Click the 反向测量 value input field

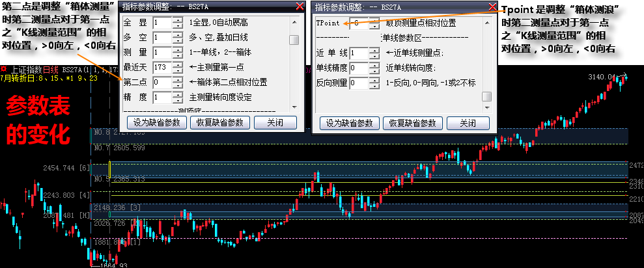pyautogui.click(x=359, y=83)
